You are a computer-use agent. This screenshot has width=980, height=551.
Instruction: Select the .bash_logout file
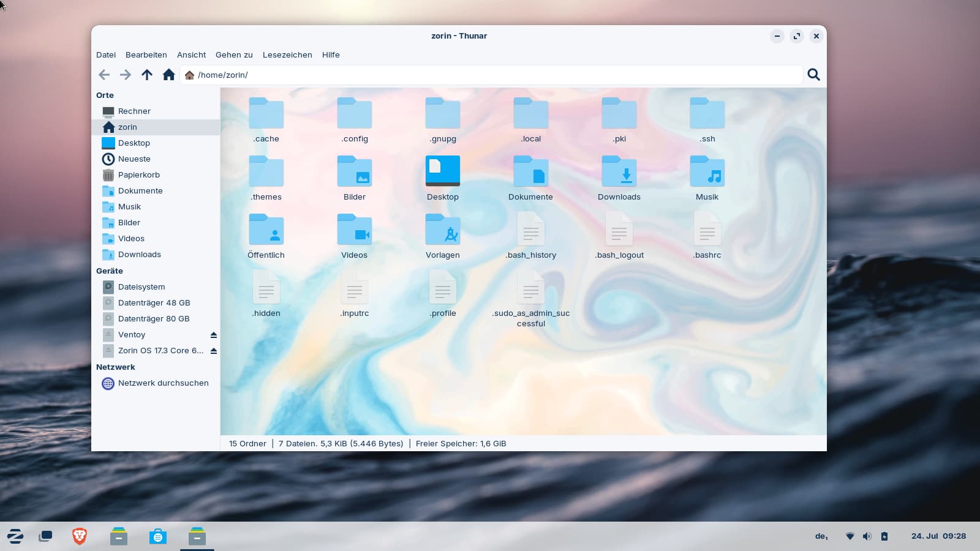(619, 236)
